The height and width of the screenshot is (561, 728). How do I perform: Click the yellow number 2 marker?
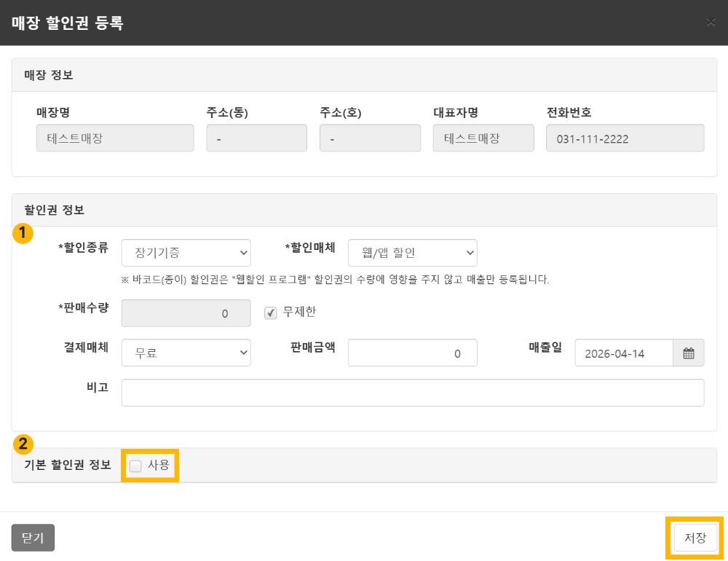click(x=23, y=444)
